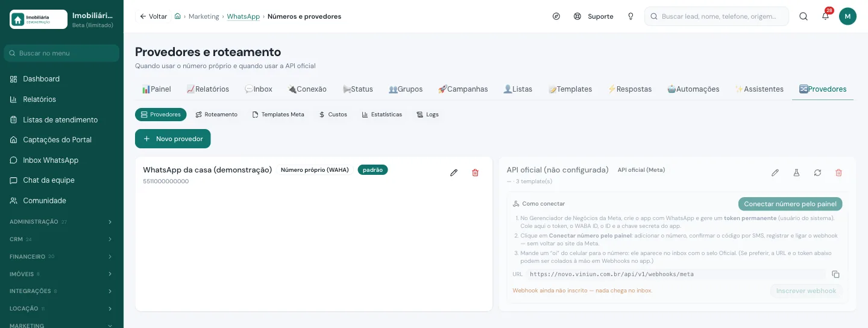This screenshot has width=868, height=328.
Task: Switch to Templates tab
Action: pos(570,89)
